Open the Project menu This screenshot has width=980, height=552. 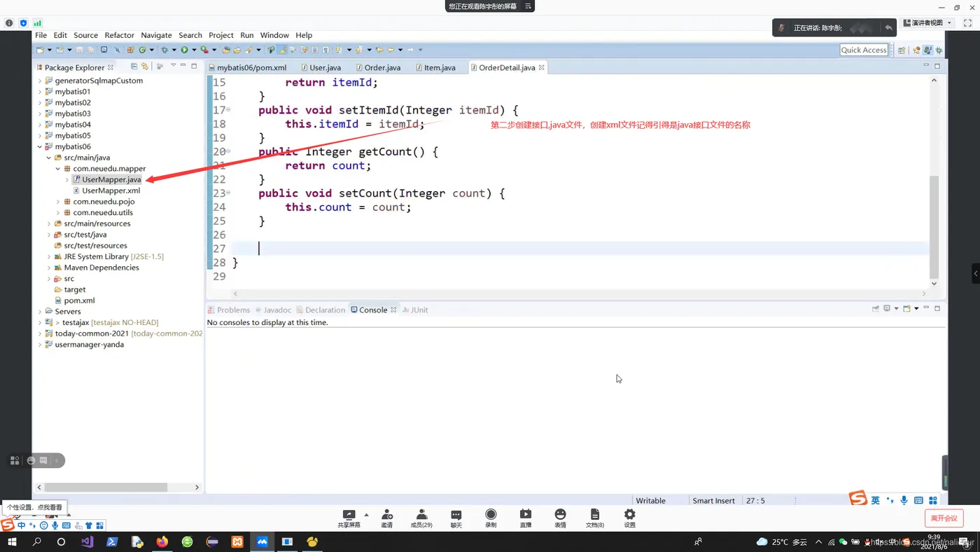(220, 35)
